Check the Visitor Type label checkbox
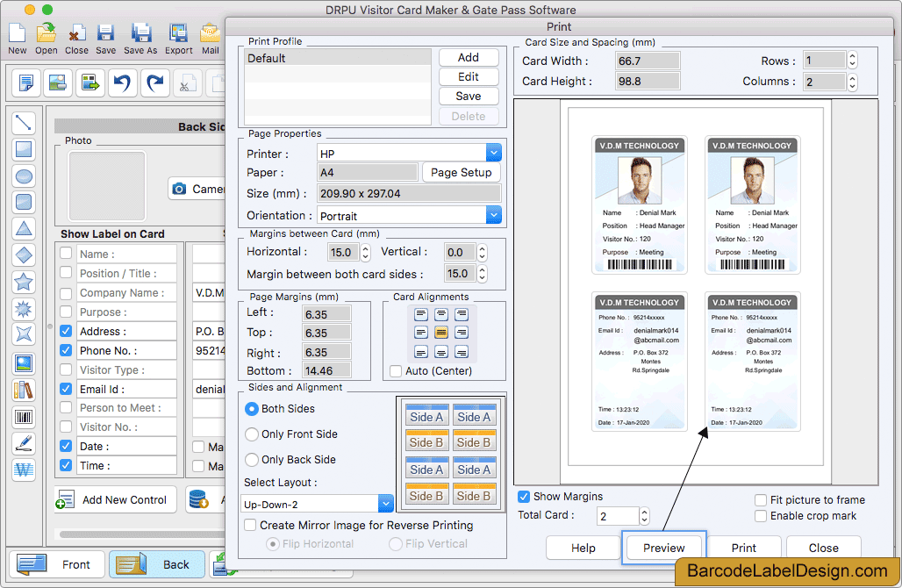 [x=66, y=369]
